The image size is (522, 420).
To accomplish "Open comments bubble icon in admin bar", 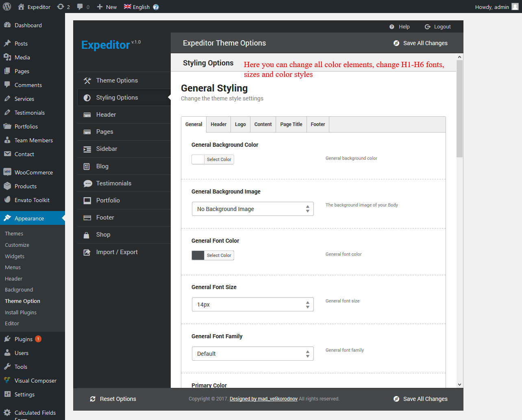I will [x=80, y=7].
